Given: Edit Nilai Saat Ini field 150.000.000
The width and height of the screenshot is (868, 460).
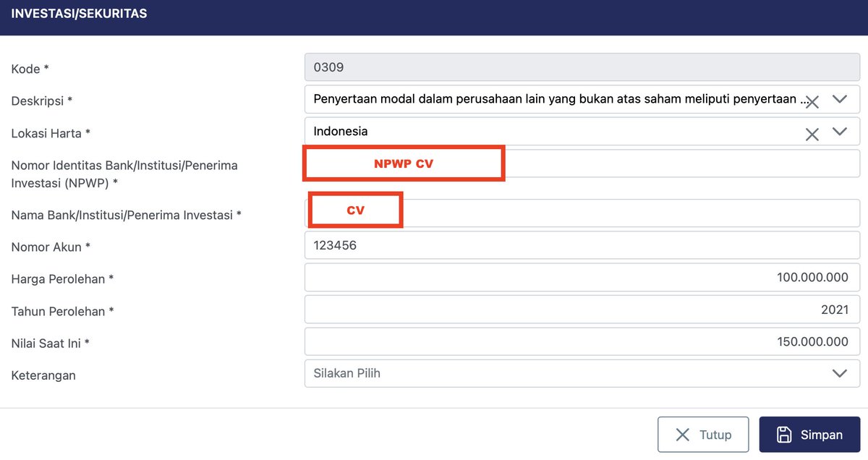Looking at the screenshot, I should 582,341.
